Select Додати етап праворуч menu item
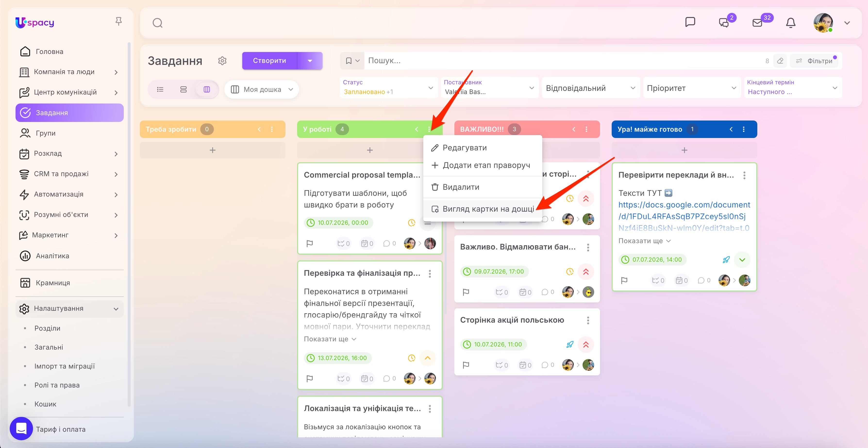 [x=483, y=165]
